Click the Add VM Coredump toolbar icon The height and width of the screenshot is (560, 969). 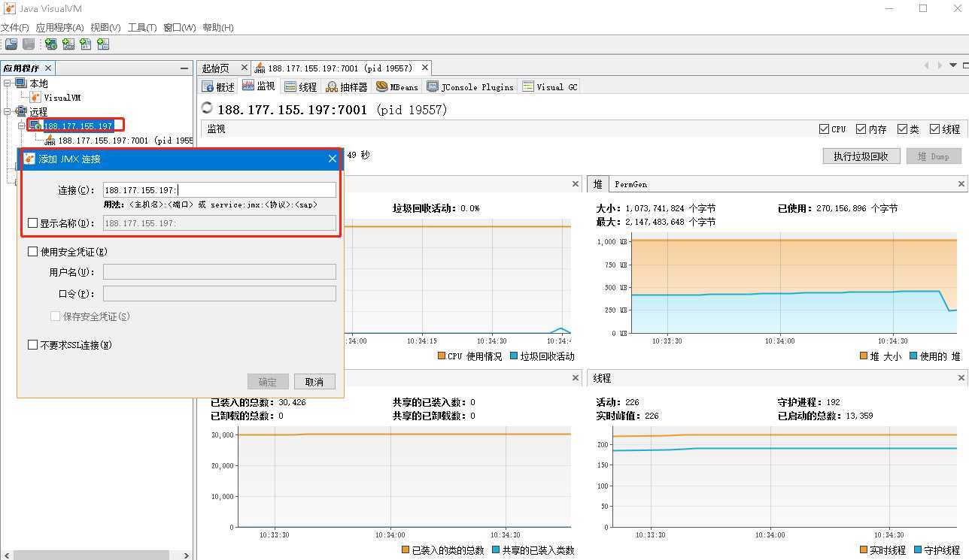click(x=86, y=44)
